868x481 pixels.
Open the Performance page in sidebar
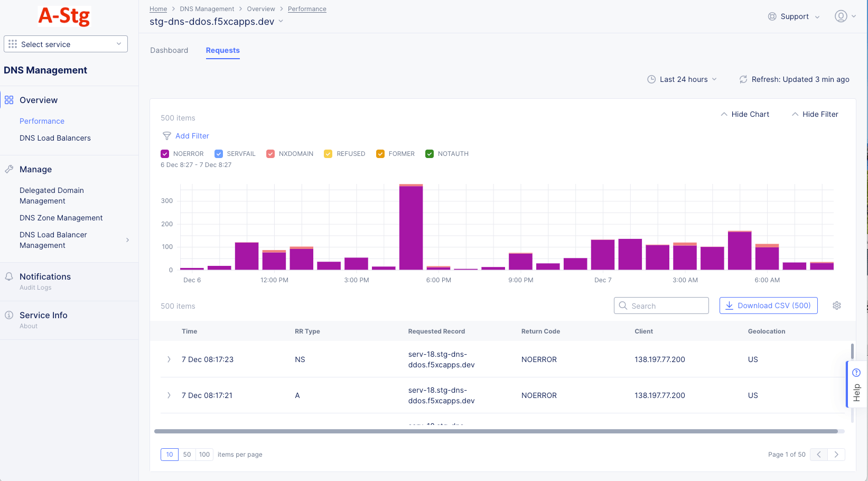[42, 121]
